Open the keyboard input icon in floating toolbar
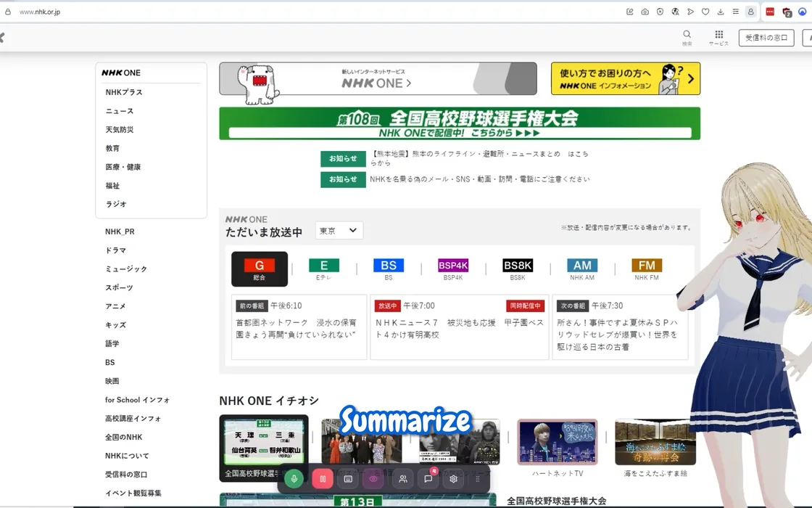 coord(348,479)
